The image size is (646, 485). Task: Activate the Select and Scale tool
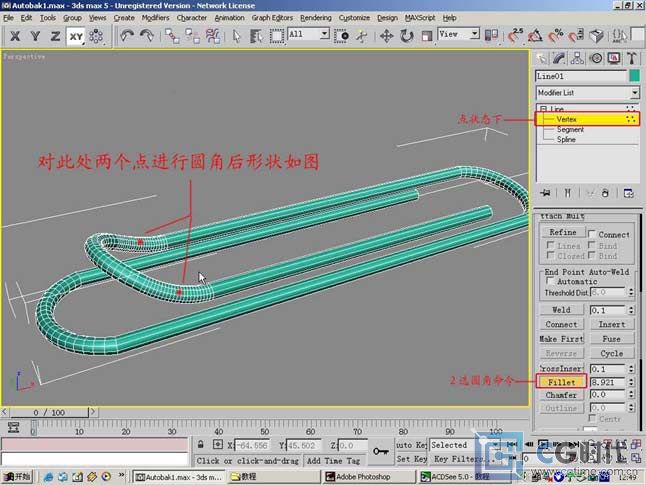tap(427, 36)
